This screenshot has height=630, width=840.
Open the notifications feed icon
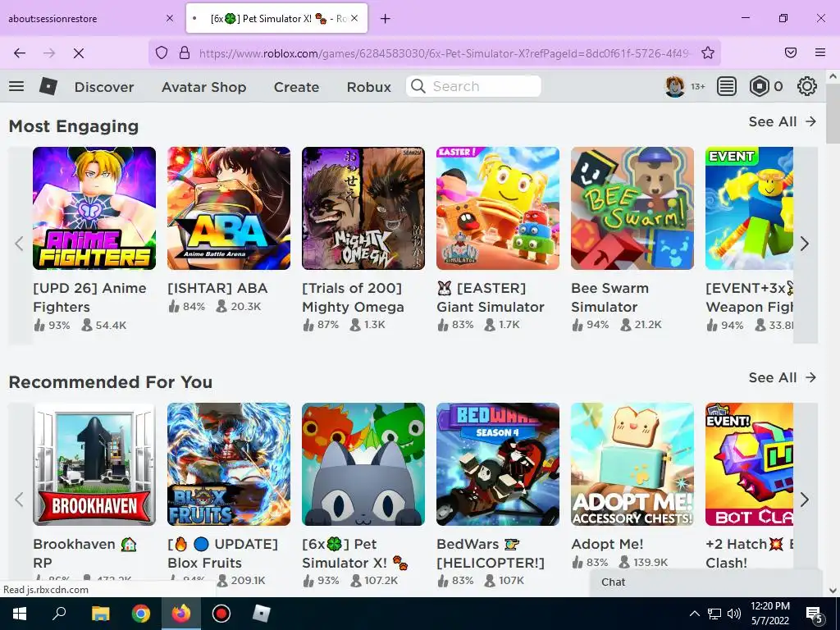click(x=727, y=86)
